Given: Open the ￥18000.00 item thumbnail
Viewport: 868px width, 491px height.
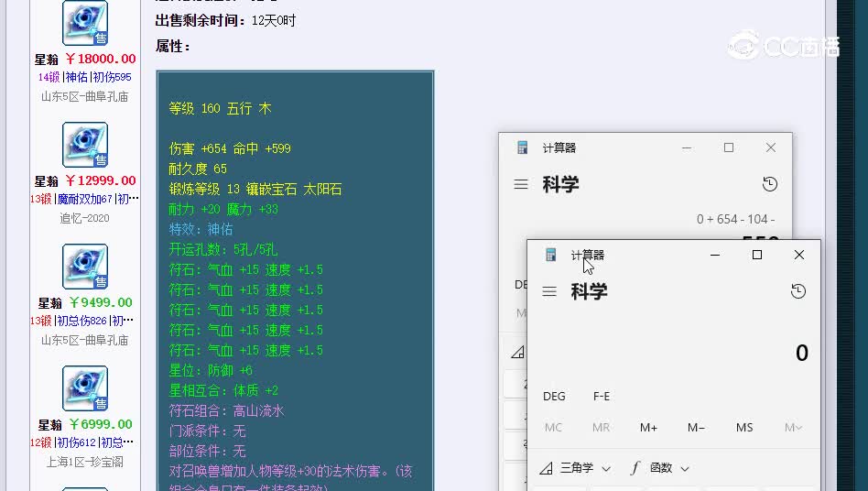Looking at the screenshot, I should click(x=85, y=23).
